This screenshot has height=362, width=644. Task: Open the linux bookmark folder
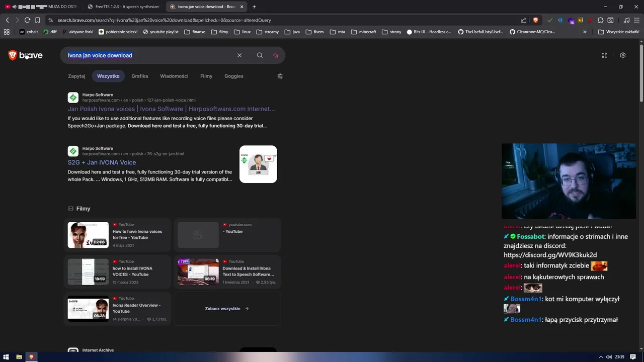(x=242, y=32)
